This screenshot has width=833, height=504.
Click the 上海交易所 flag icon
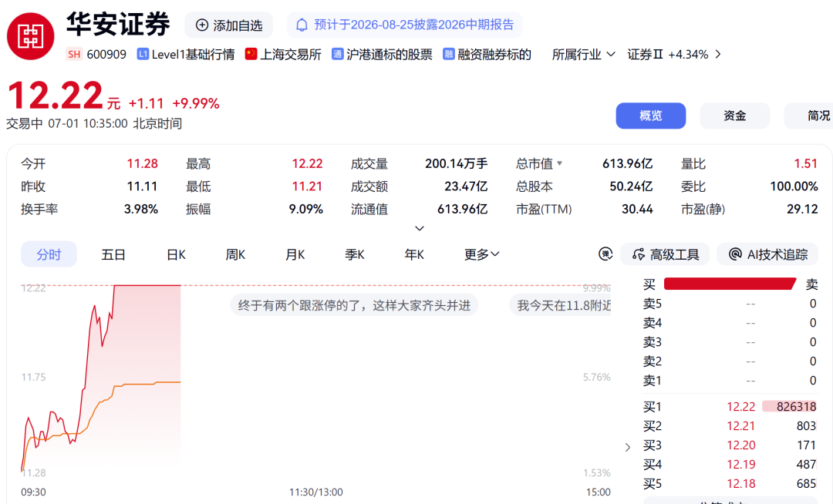click(x=251, y=54)
